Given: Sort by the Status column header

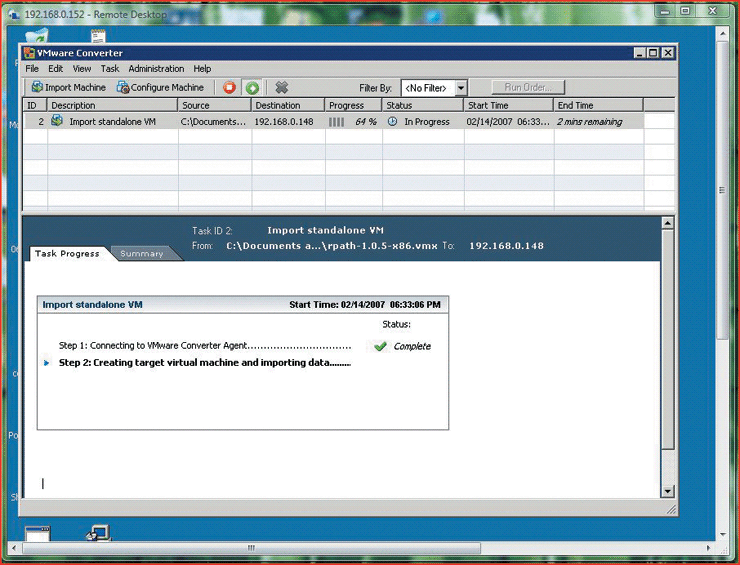Looking at the screenshot, I should coord(423,105).
